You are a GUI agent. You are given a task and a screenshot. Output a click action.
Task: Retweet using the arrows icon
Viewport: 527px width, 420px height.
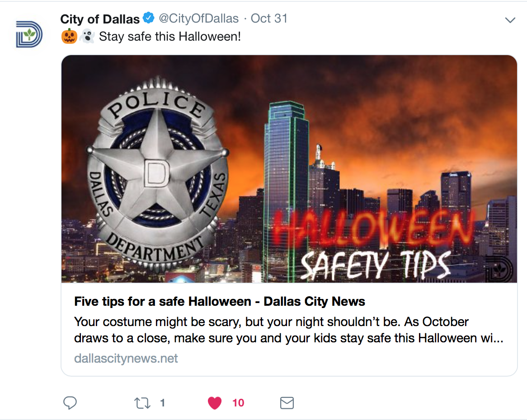[x=142, y=402]
